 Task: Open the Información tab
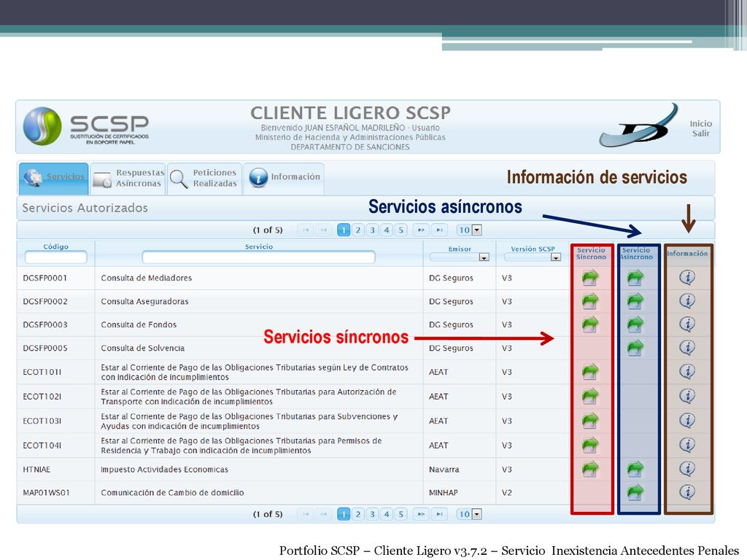pos(284,178)
